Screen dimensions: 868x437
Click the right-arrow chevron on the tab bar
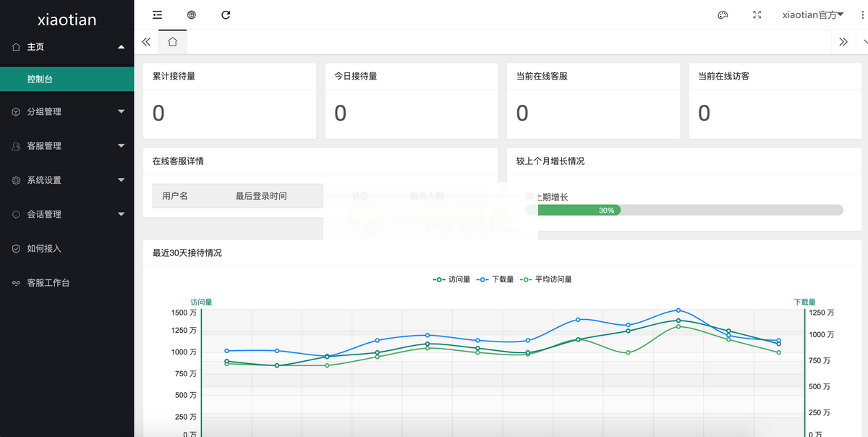pos(845,42)
